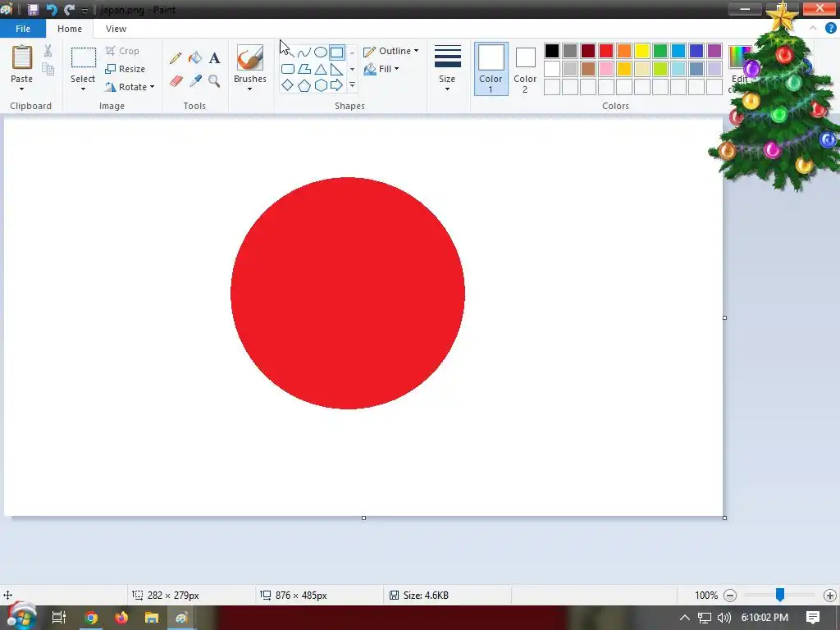Screen dimensions: 840x630
Task: Click the Paste clipboard icon
Action: pos(22,57)
